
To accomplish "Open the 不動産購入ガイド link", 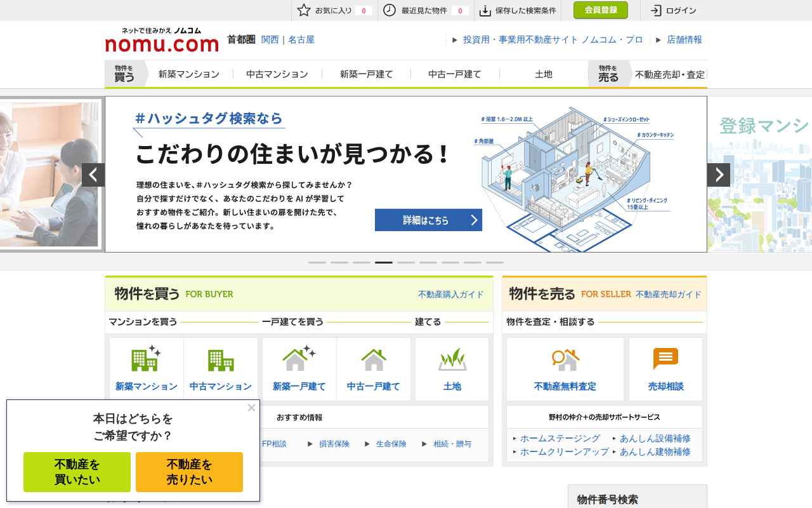I will click(450, 295).
